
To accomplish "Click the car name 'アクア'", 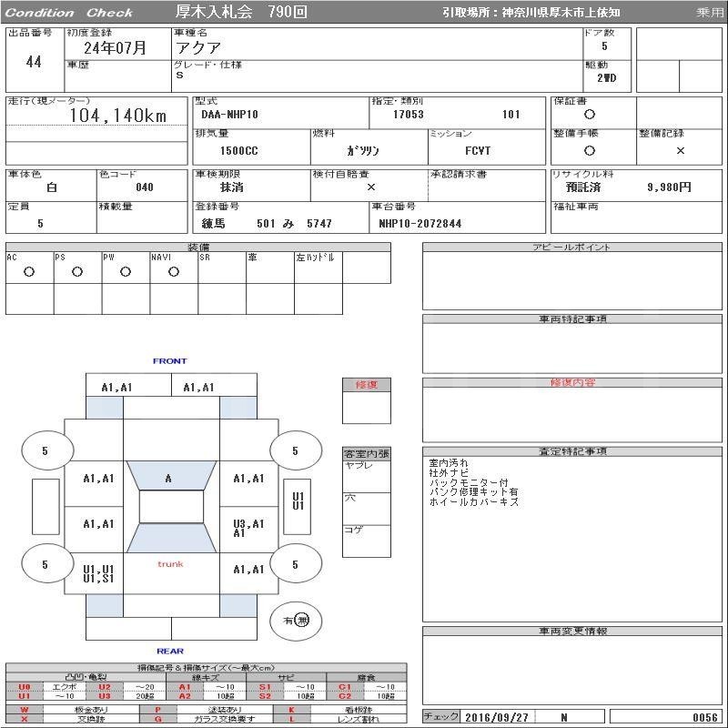I will (x=197, y=48).
